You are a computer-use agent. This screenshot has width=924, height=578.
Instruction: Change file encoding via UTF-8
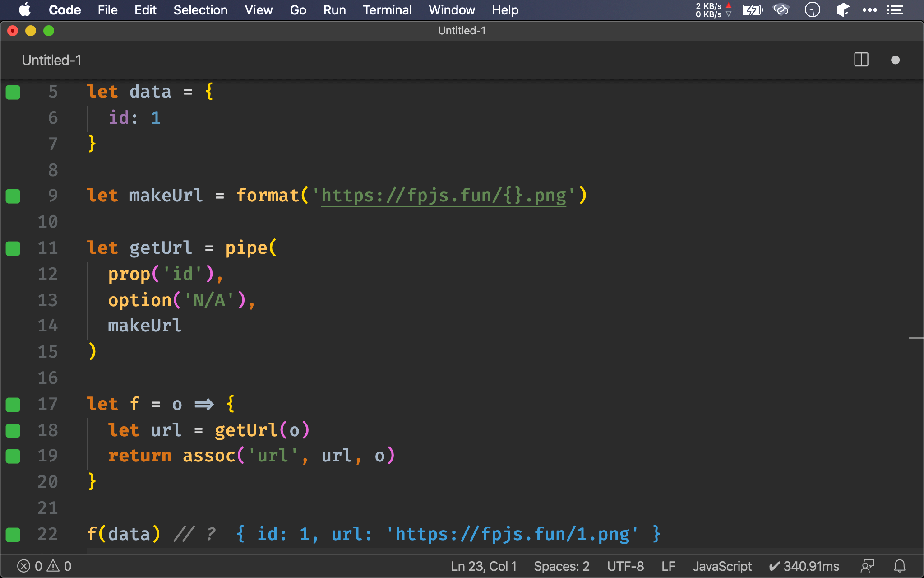pyautogui.click(x=625, y=566)
